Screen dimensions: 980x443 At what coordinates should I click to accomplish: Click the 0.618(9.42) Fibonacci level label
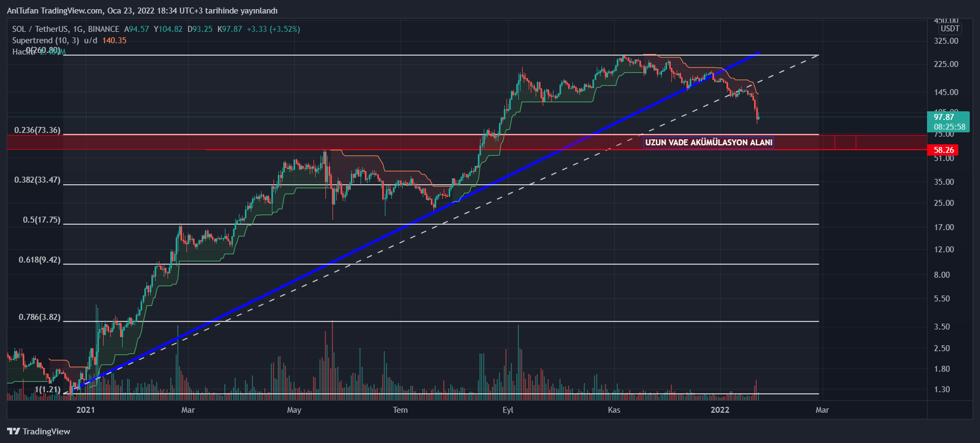point(39,260)
